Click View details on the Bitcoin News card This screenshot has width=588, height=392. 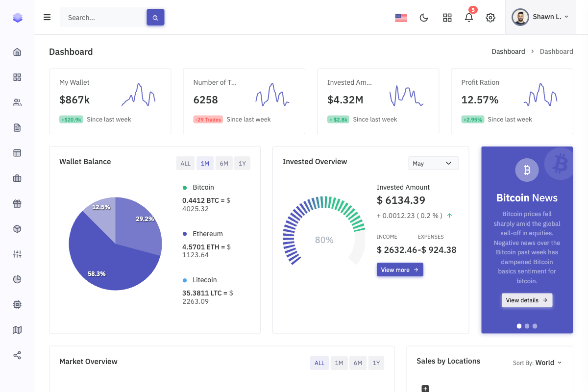click(x=527, y=300)
